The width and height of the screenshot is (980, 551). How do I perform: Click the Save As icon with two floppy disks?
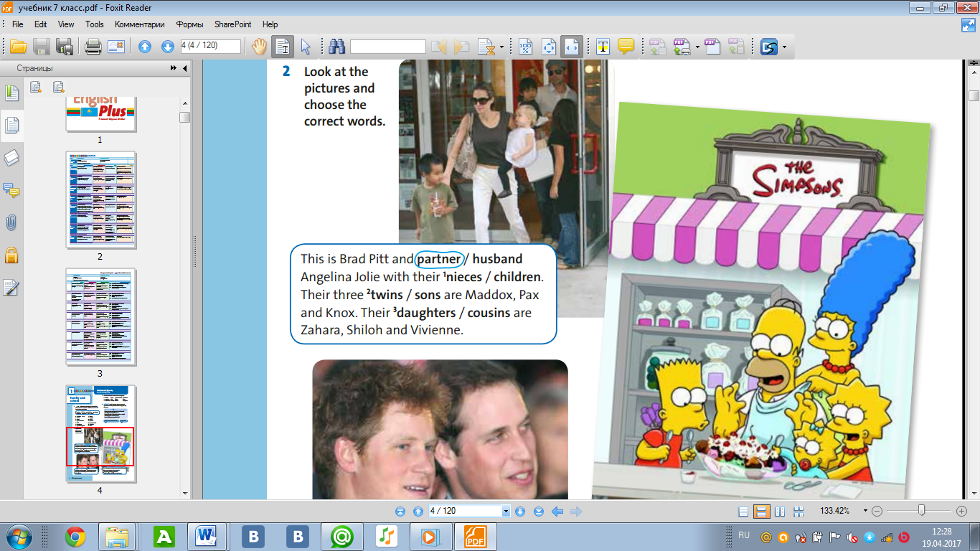[x=65, y=47]
